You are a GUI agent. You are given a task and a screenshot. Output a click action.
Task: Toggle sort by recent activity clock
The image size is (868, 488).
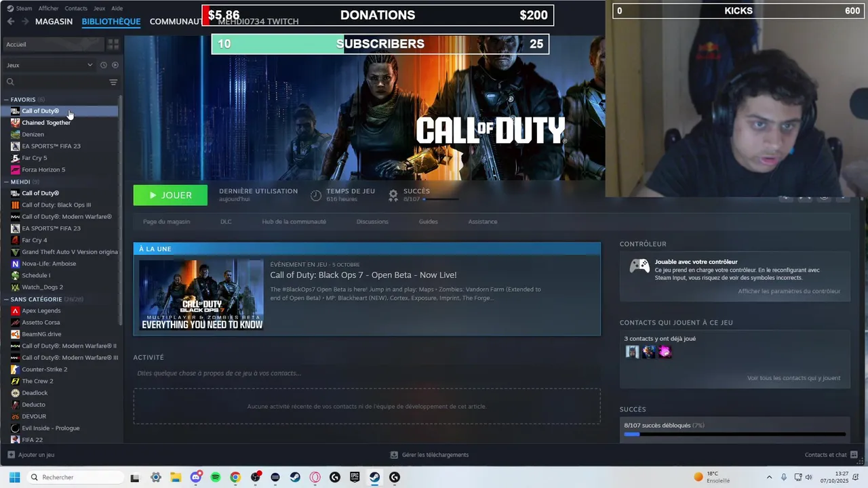104,65
